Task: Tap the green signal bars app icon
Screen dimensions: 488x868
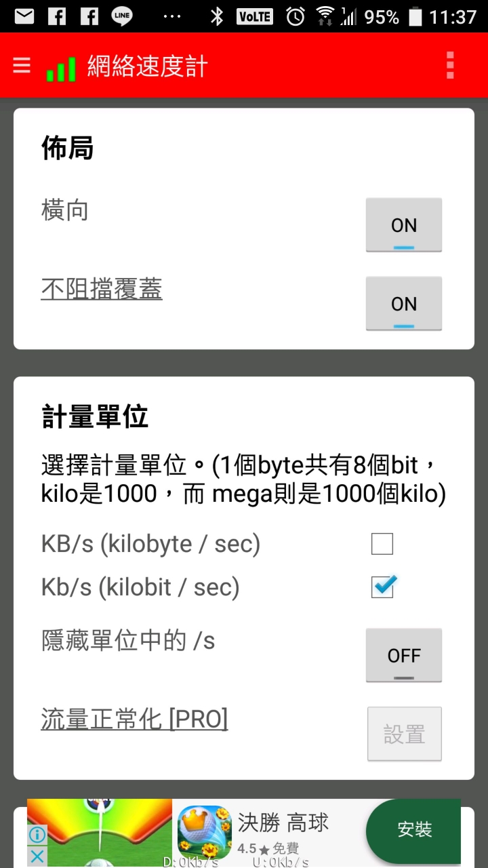Action: [60, 68]
